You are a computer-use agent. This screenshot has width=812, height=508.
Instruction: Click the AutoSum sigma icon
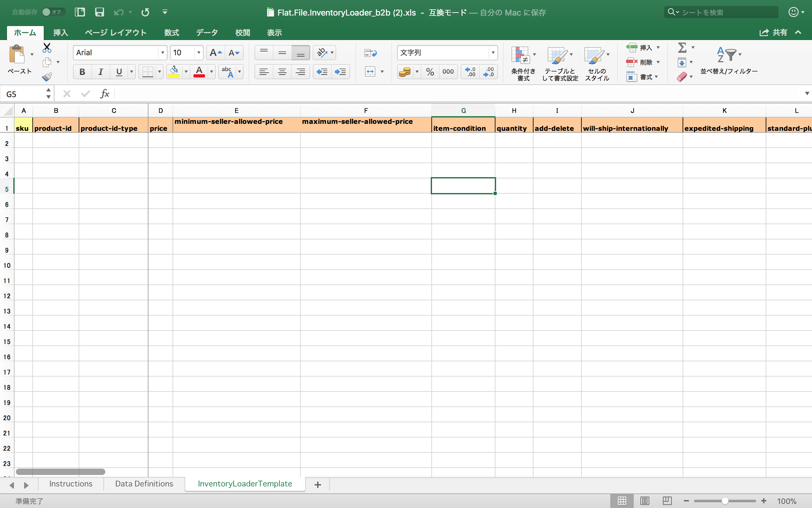(682, 48)
